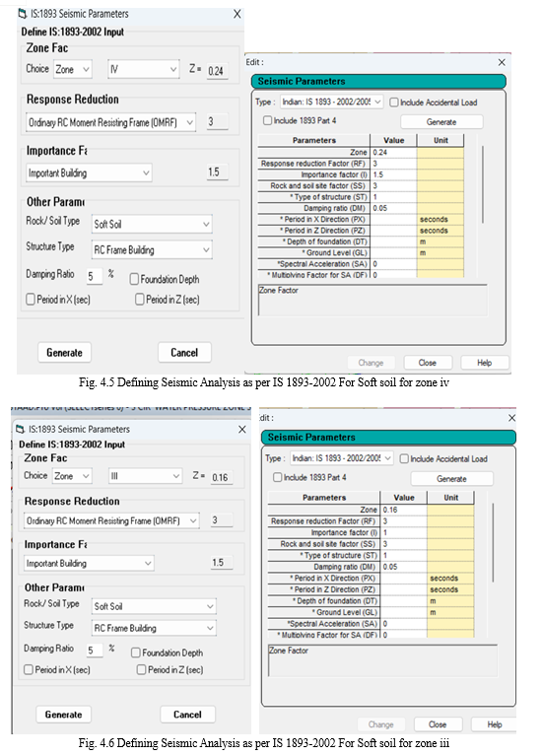
Task: Open Important Building dropdown in zone III dialog
Action: point(89,563)
